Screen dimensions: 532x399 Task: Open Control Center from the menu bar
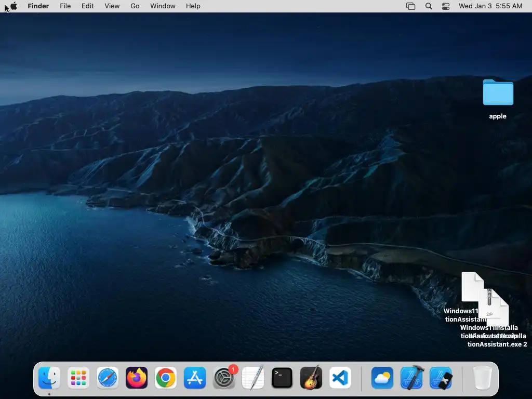pyautogui.click(x=445, y=6)
